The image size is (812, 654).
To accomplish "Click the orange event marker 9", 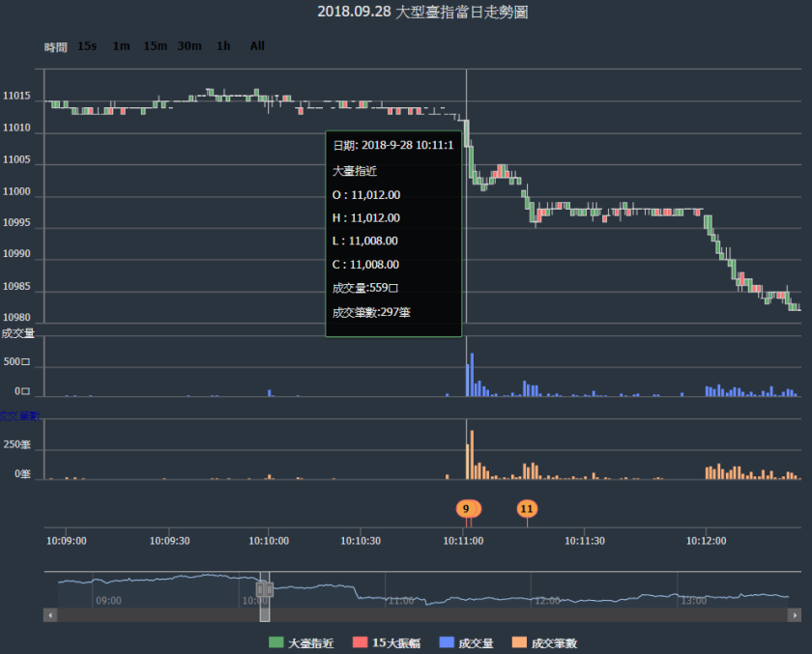I will point(467,508).
